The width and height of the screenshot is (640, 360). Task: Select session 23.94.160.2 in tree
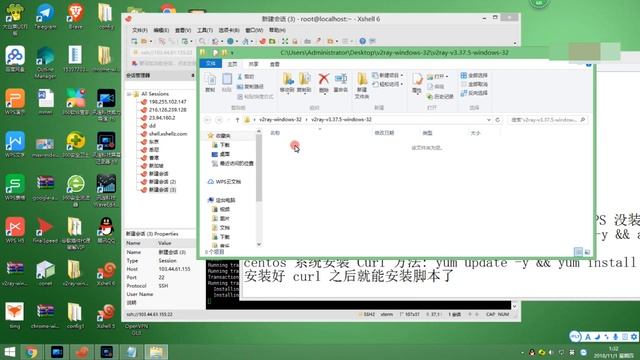pyautogui.click(x=162, y=118)
